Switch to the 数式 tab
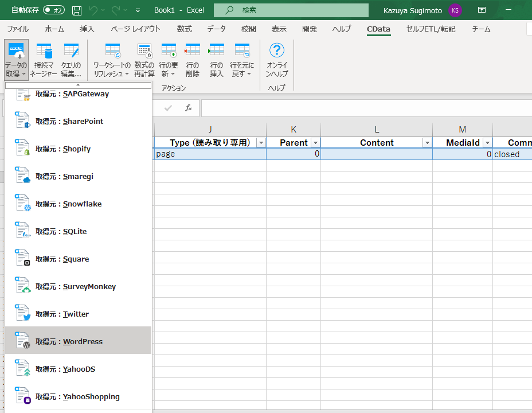 pyautogui.click(x=184, y=29)
